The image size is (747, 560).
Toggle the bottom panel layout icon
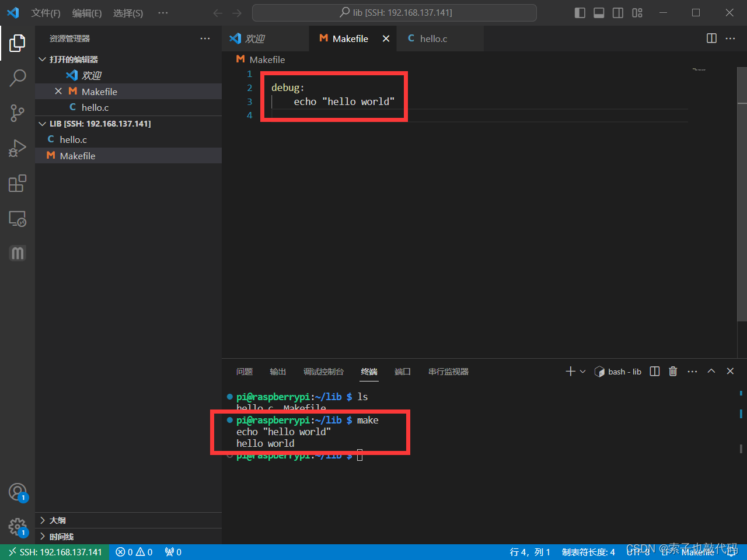(599, 13)
